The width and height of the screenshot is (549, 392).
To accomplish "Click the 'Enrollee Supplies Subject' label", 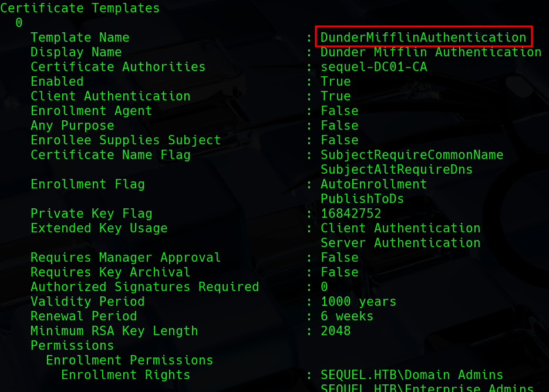I will click(126, 140).
